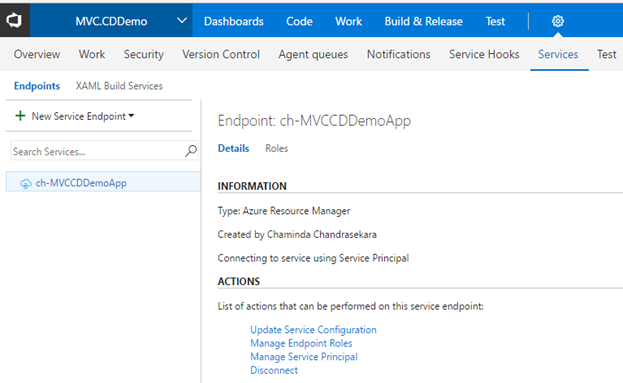Open the Security admin tab

[143, 54]
